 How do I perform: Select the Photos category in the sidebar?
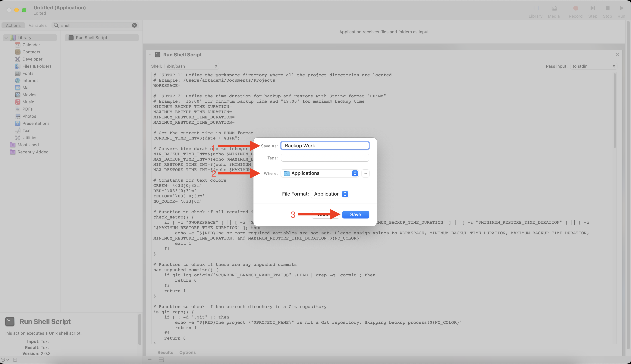[x=29, y=116]
